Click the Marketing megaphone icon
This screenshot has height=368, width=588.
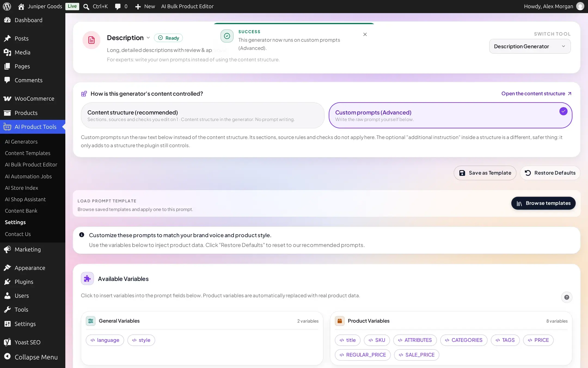click(x=7, y=249)
